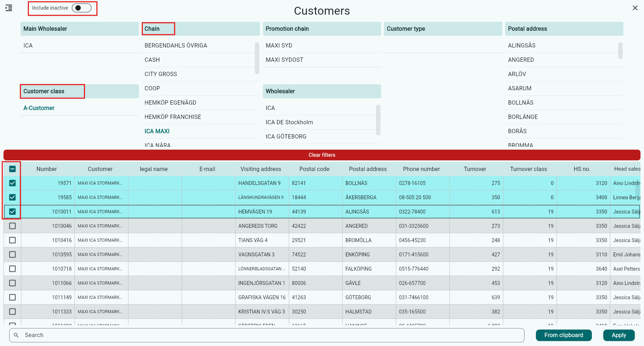The height and width of the screenshot is (346, 644).
Task: Sort by the Number column header
Action: (x=47, y=169)
